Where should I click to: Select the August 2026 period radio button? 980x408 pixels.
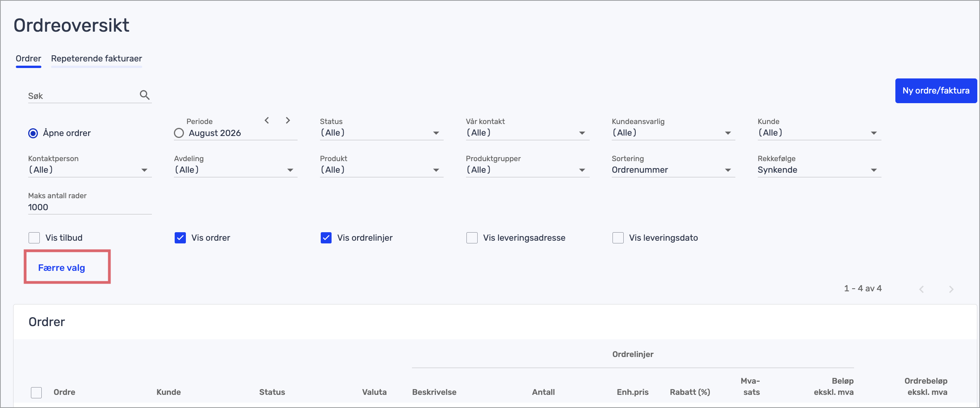tap(179, 133)
